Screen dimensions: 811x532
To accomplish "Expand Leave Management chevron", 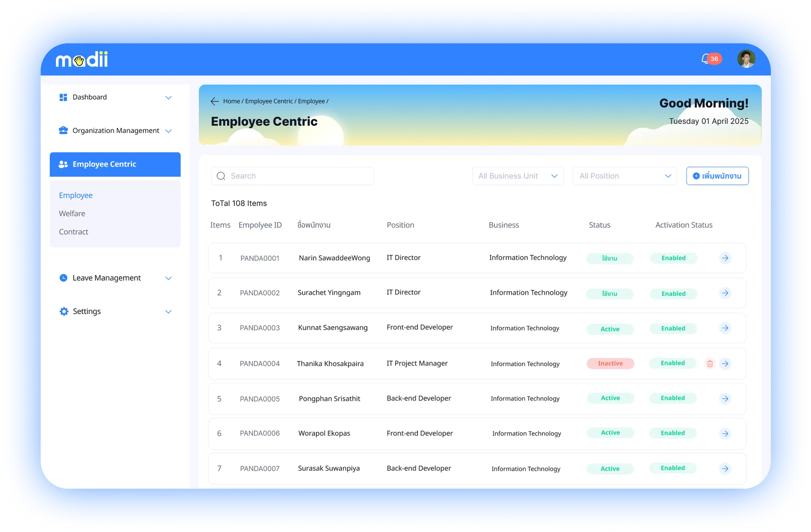I will (168, 278).
